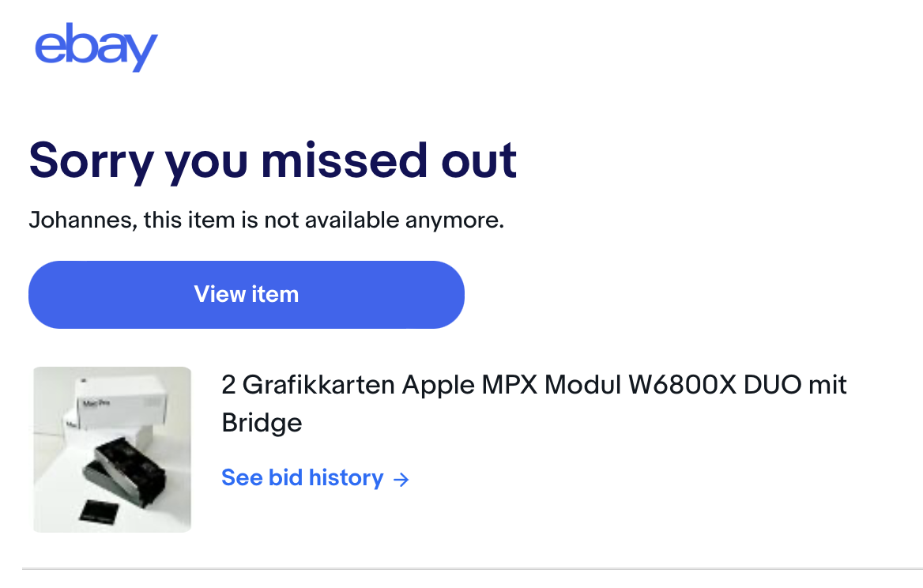Click the small arrow following the history link

401,478
